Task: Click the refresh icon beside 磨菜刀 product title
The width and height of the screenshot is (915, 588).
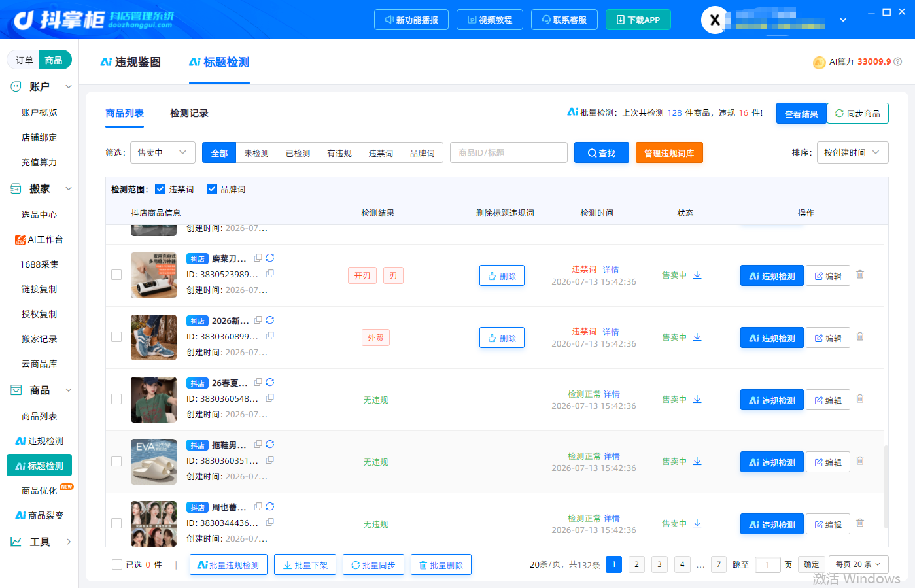Action: coord(270,258)
